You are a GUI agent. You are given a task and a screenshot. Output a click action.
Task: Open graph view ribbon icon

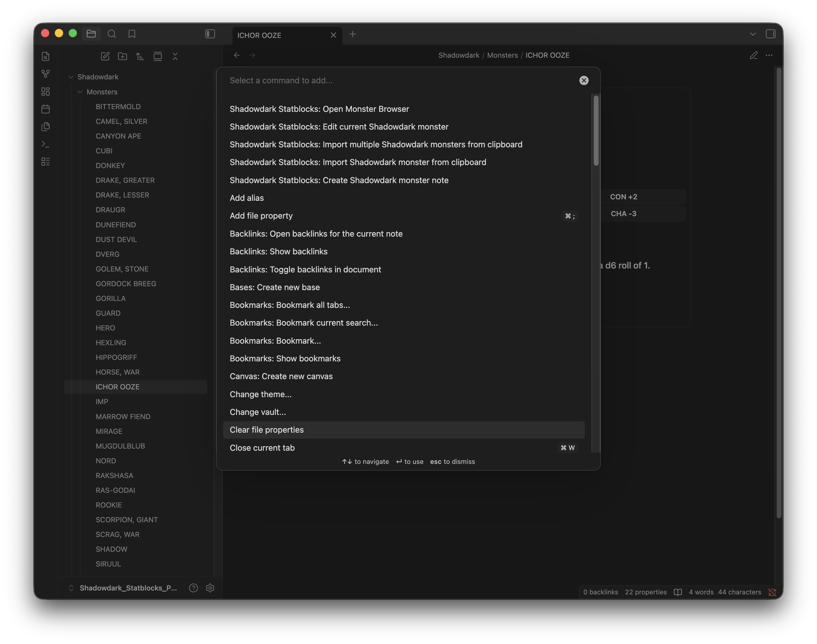(46, 74)
